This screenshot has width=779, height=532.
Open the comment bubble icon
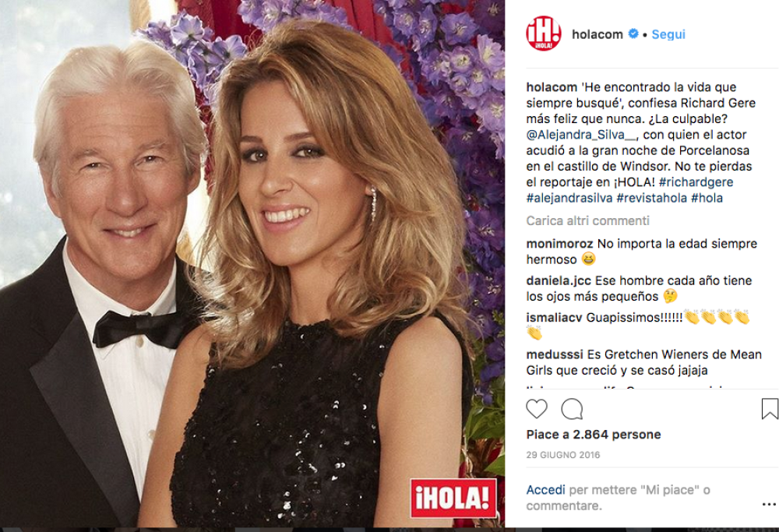[x=572, y=409]
